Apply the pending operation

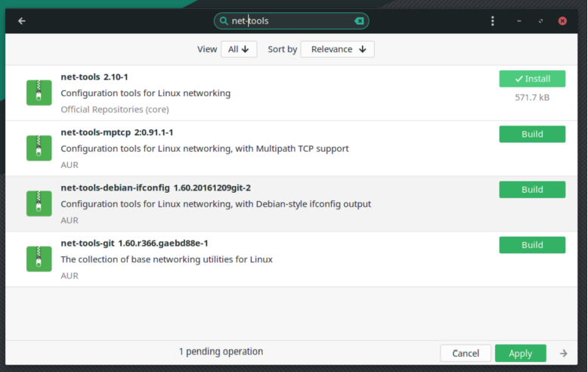[520, 353]
